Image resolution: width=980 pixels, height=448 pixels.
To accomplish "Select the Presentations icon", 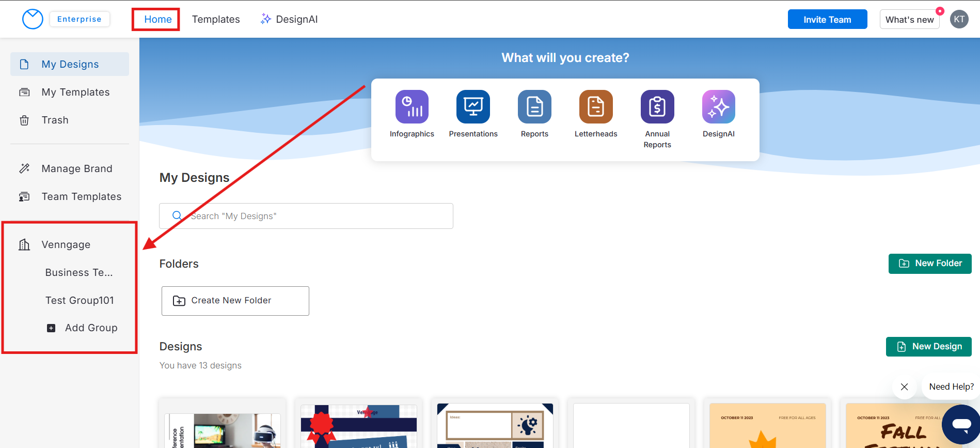I will 473,107.
